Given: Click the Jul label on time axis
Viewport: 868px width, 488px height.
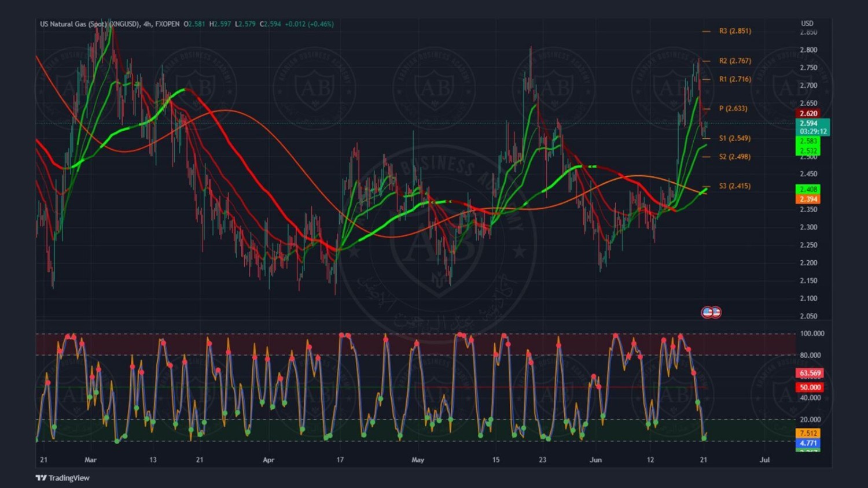Looking at the screenshot, I should (764, 460).
